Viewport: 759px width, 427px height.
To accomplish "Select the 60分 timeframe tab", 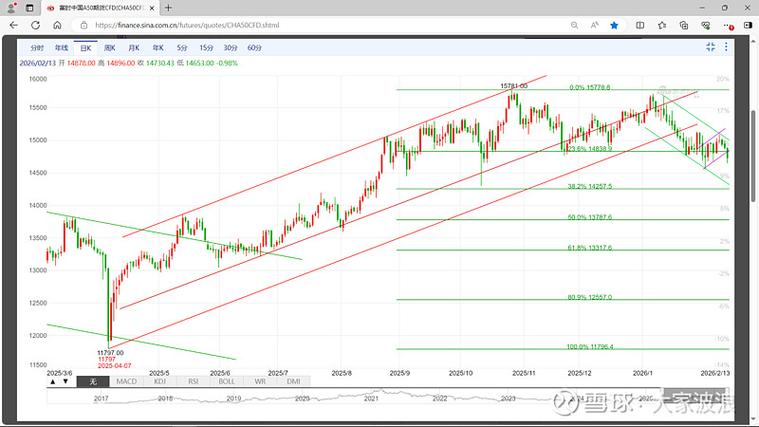I will (x=254, y=47).
